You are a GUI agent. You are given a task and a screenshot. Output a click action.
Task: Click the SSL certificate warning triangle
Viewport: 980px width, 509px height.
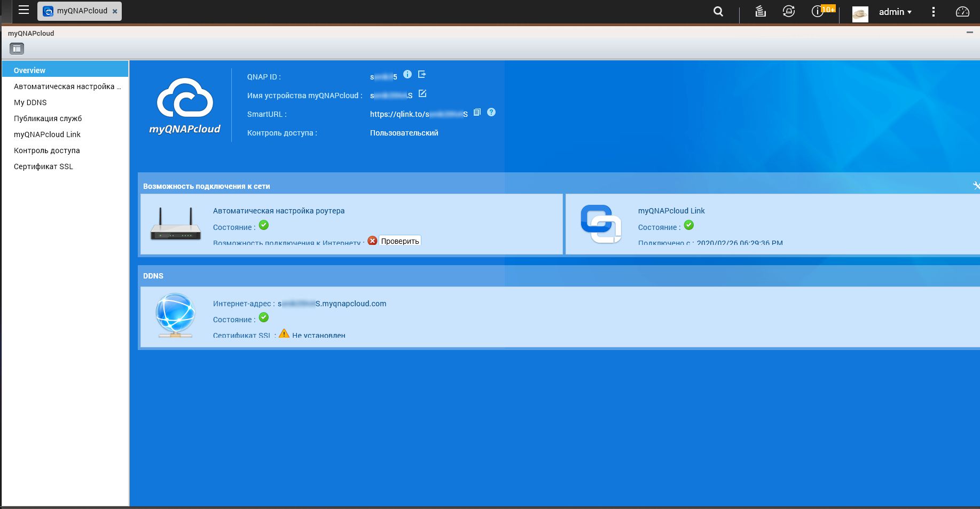(x=284, y=333)
